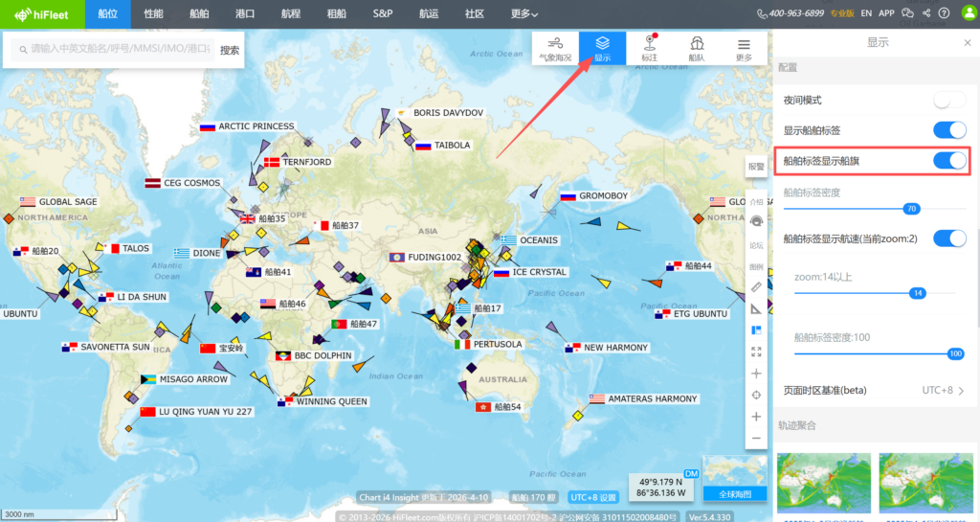Toggle 夜间模式 night mode switch
The height and width of the screenshot is (522, 980).
(x=949, y=100)
